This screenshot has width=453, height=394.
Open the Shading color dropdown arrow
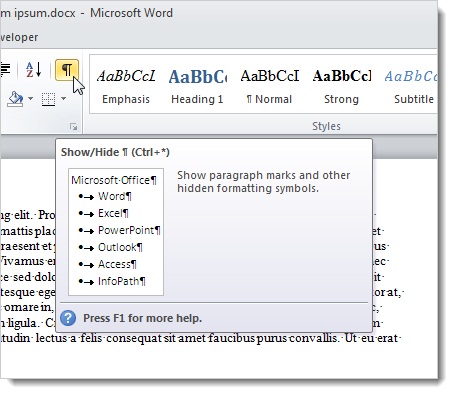[30, 99]
